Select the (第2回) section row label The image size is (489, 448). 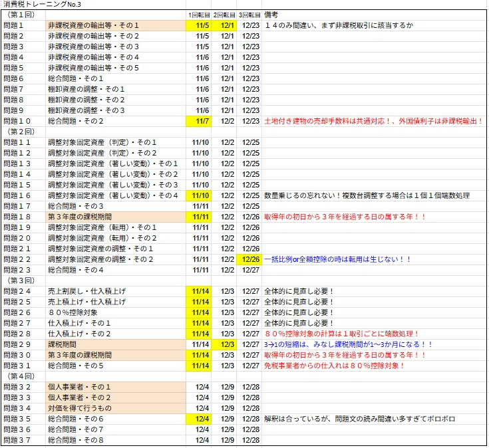point(21,132)
